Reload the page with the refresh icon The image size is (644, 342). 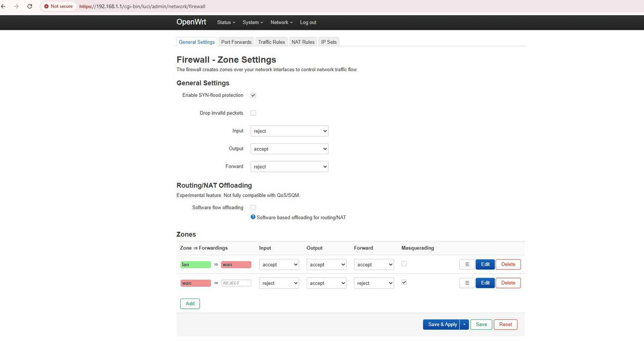[30, 6]
